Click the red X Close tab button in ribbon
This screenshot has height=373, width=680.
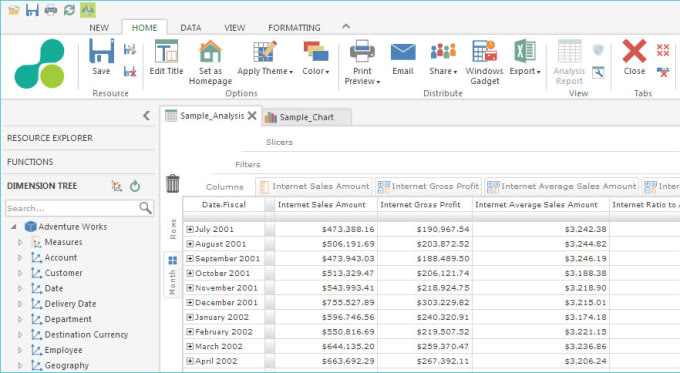pyautogui.click(x=634, y=57)
